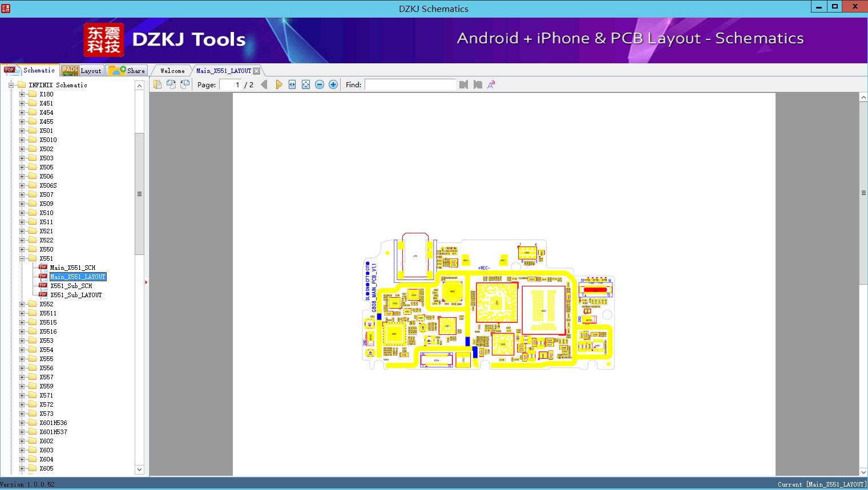Image resolution: width=868 pixels, height=490 pixels.
Task: Fit whole page in view
Action: tap(306, 84)
